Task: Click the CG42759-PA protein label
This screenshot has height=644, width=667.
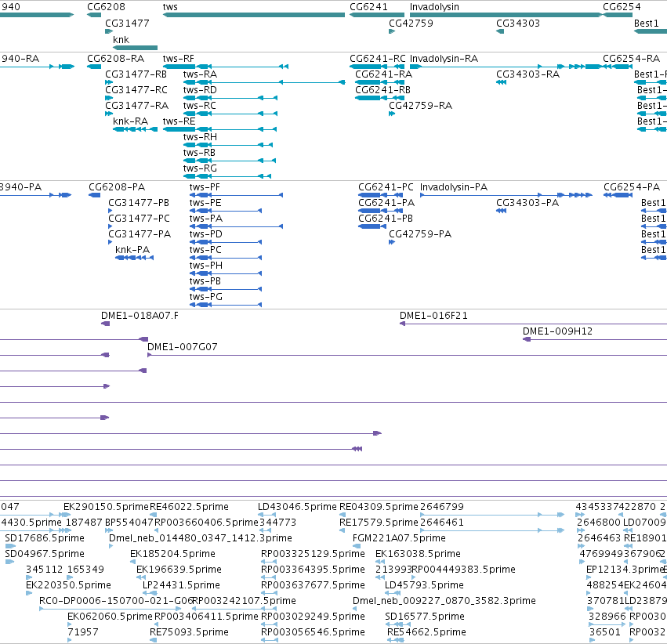Action: pyautogui.click(x=420, y=234)
